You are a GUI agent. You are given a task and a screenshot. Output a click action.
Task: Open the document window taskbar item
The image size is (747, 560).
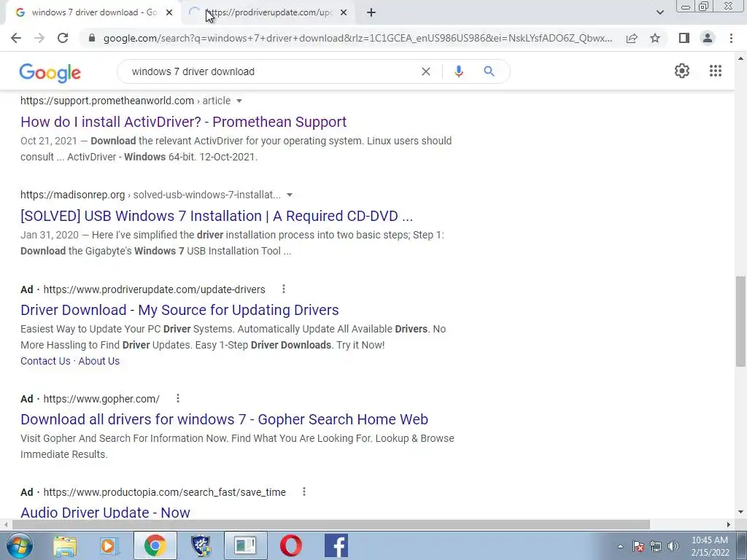[246, 545]
